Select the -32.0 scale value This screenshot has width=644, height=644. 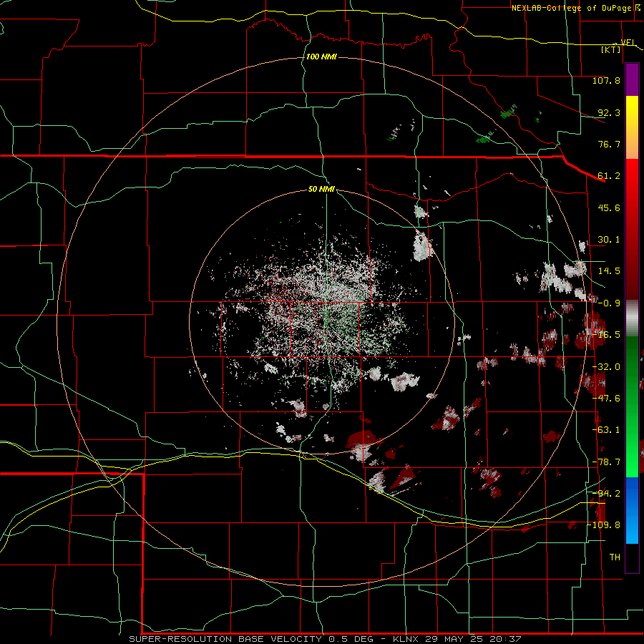[x=606, y=367]
